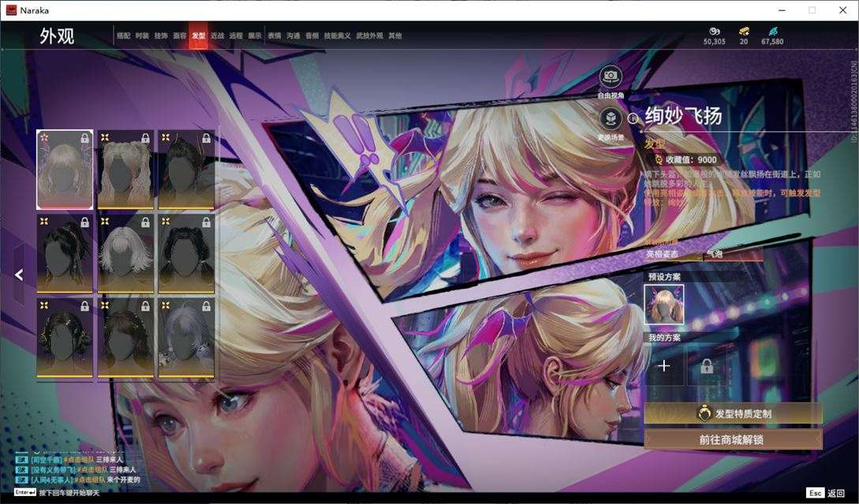Switch to the 气泡 sub-tab

(715, 254)
